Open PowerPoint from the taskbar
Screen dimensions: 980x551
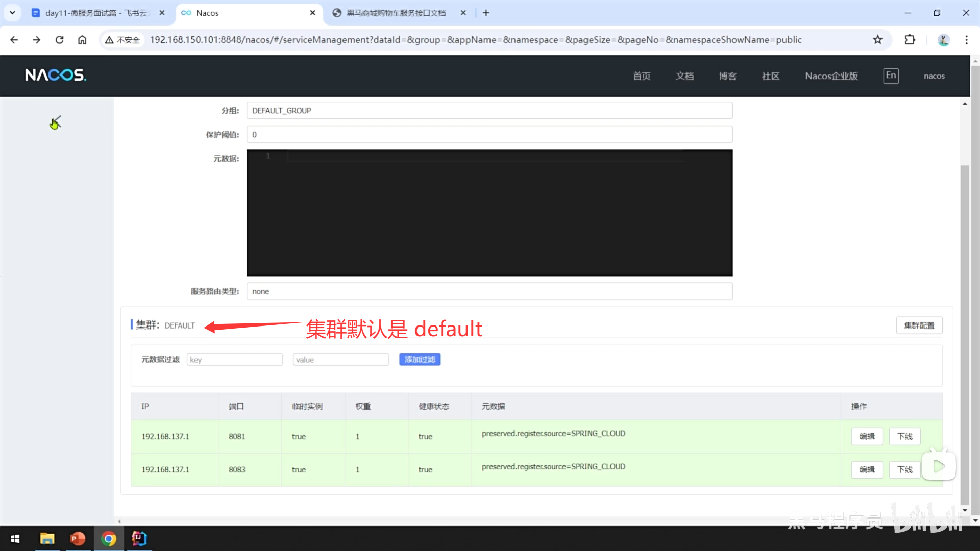(x=78, y=539)
